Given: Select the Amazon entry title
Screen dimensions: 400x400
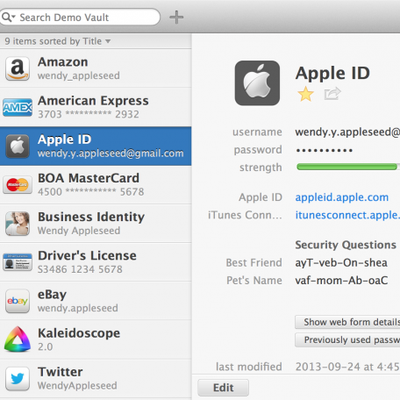Looking at the screenshot, I should click(63, 62).
